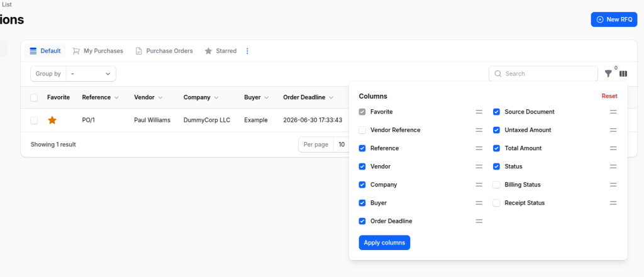
Task: Uncheck the Status column checkbox
Action: [497, 166]
